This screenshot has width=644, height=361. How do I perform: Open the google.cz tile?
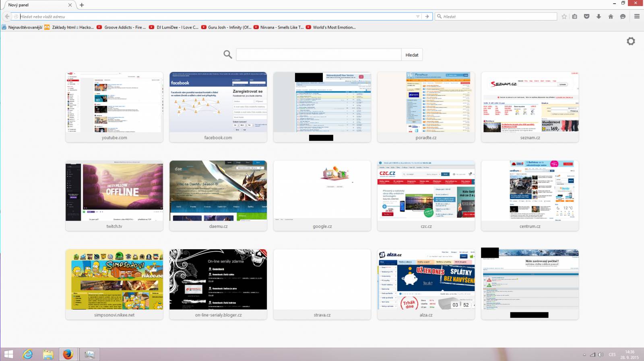point(322,196)
